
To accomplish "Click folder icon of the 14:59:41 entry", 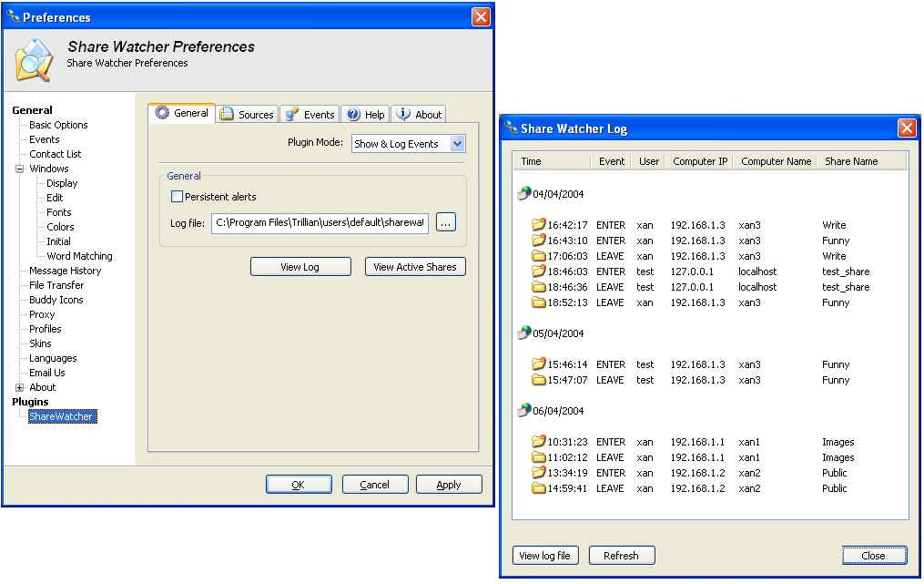I will [538, 487].
